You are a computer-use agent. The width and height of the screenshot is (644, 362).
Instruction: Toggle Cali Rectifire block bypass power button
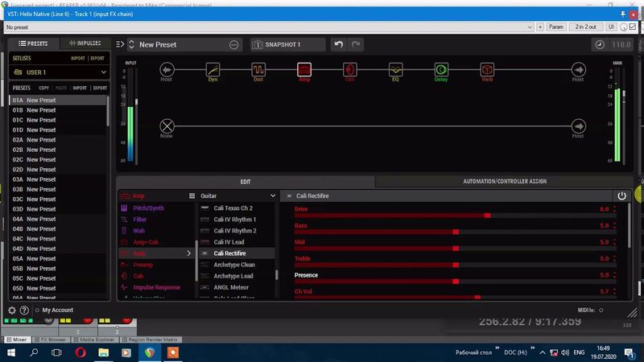pos(621,195)
